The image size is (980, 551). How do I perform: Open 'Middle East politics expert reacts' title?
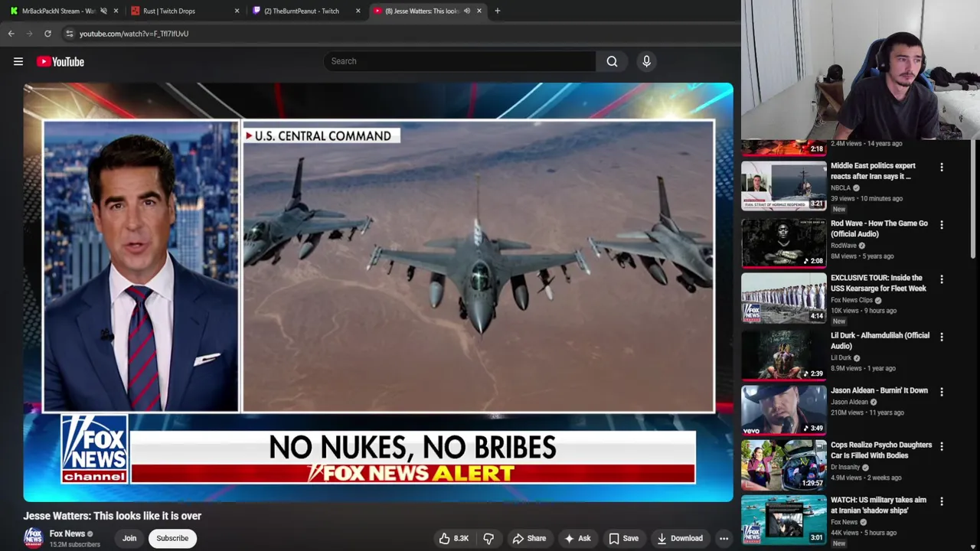873,171
